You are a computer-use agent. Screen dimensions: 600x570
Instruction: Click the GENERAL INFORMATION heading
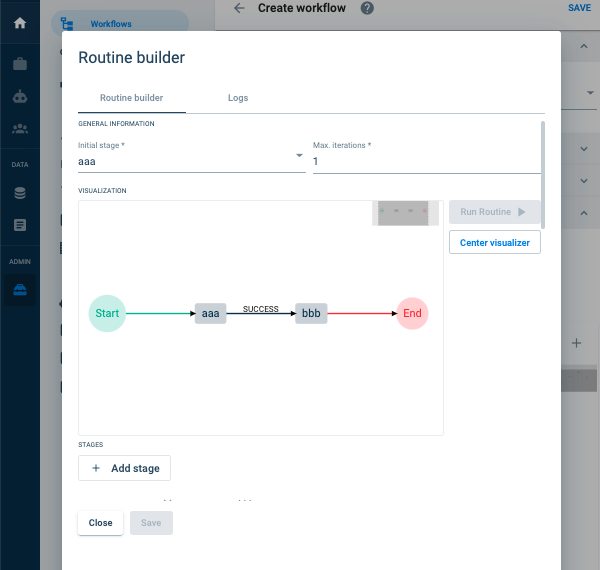(116, 124)
